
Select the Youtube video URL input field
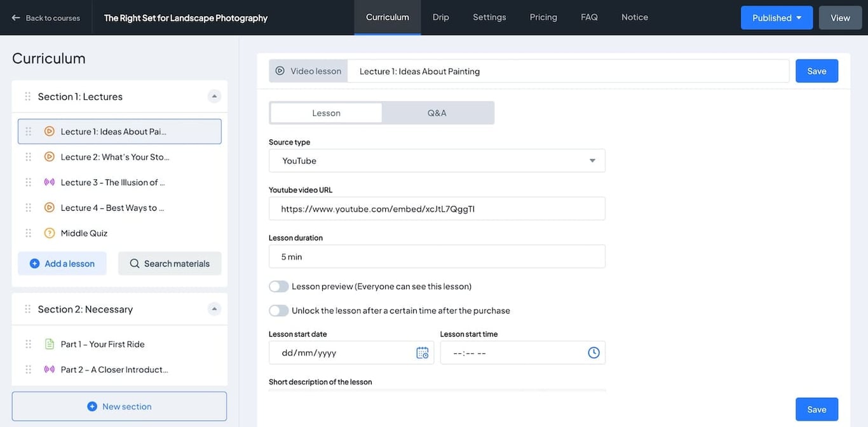[x=437, y=208]
